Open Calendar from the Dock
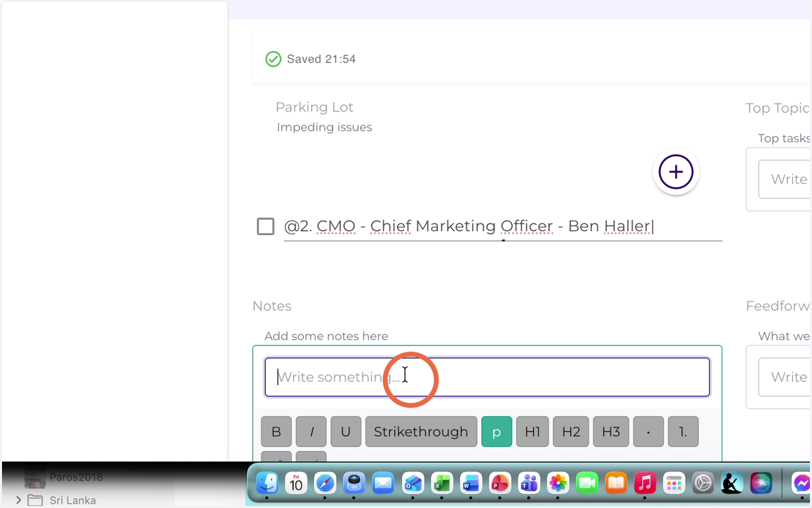Screen dimensions: 812x508 (296, 483)
